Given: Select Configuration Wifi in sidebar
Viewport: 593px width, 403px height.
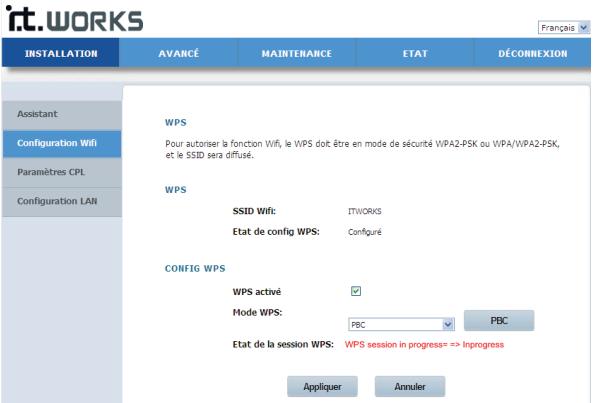Looking at the screenshot, I should pos(62,144).
